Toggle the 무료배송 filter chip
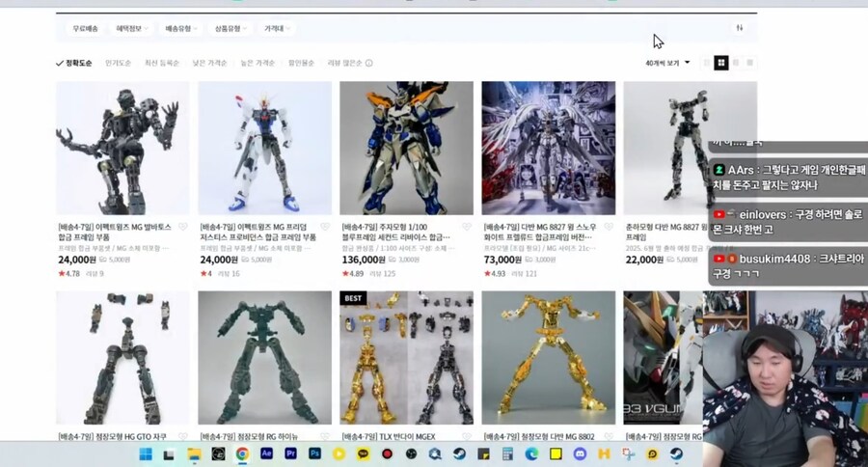The image size is (868, 467). (86, 29)
